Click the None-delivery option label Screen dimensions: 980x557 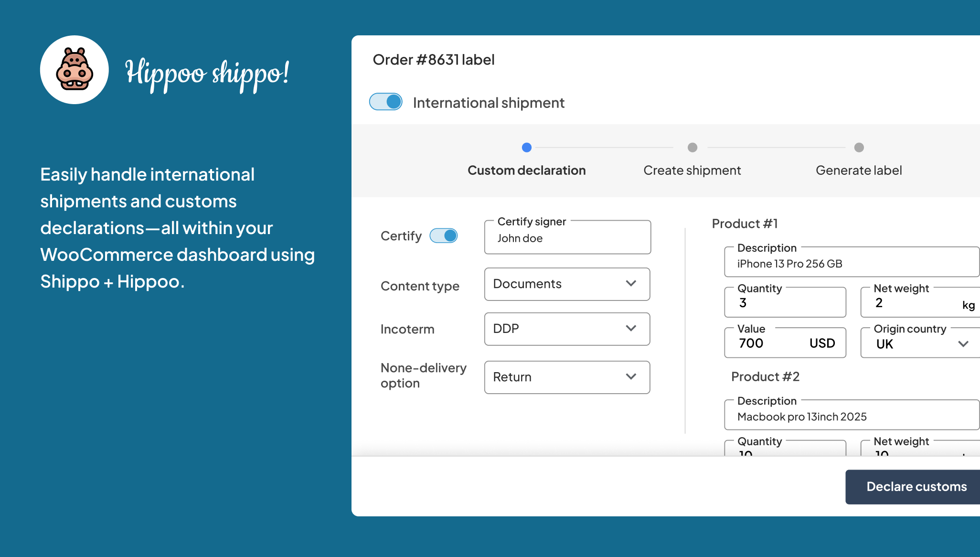point(423,375)
